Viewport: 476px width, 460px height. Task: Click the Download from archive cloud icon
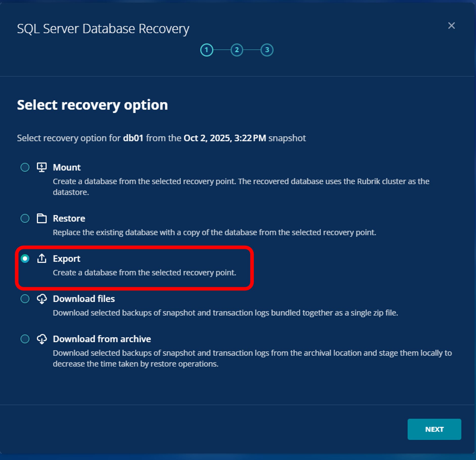(42, 339)
